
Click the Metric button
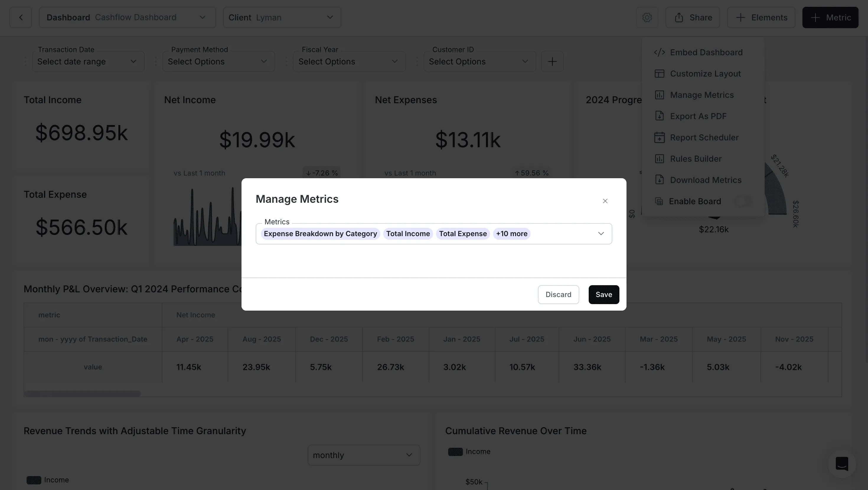(x=830, y=17)
